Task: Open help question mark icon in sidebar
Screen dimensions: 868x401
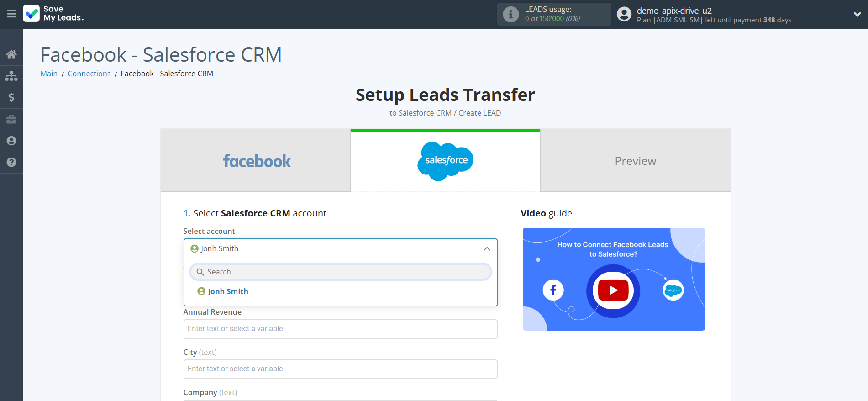Action: tap(11, 162)
